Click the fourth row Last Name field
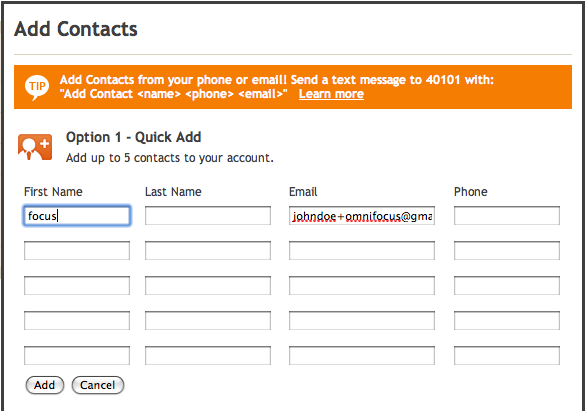Image resolution: width=585 pixels, height=411 pixels. pyautogui.click(x=208, y=320)
